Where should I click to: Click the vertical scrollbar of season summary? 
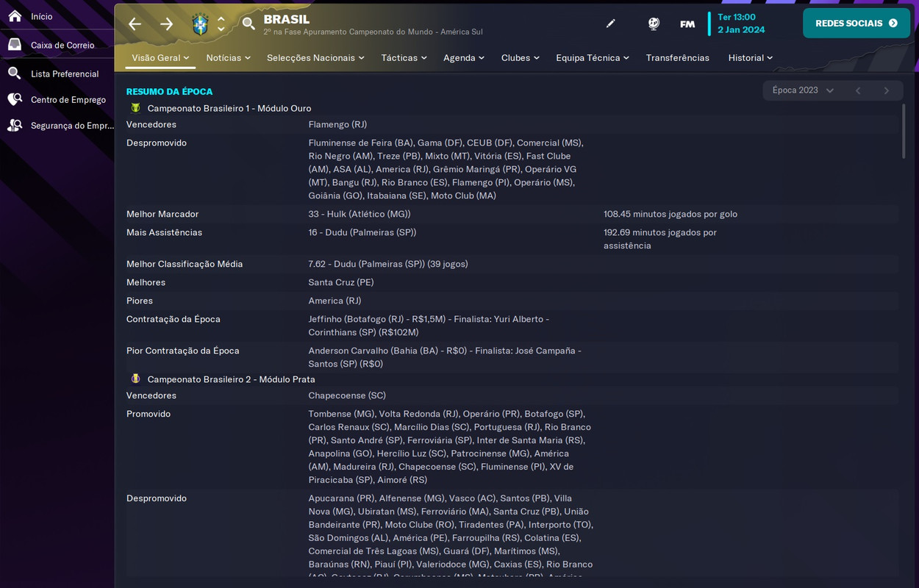click(904, 131)
